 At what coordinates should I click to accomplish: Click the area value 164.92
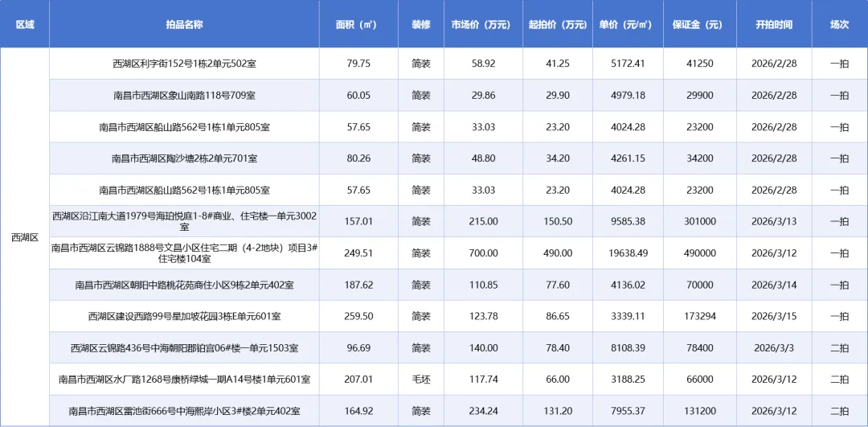358,412
